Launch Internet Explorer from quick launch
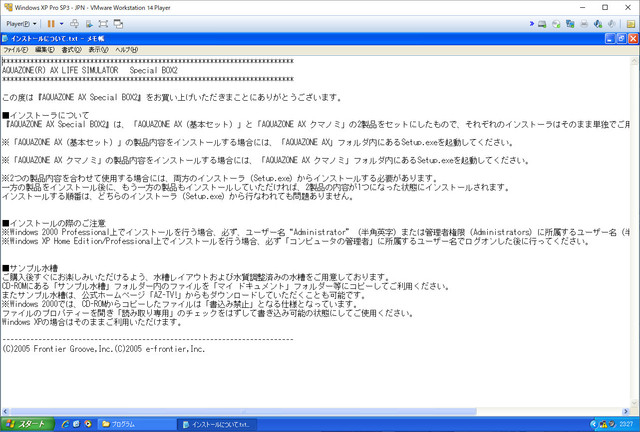The width and height of the screenshot is (640, 432). (x=64, y=424)
